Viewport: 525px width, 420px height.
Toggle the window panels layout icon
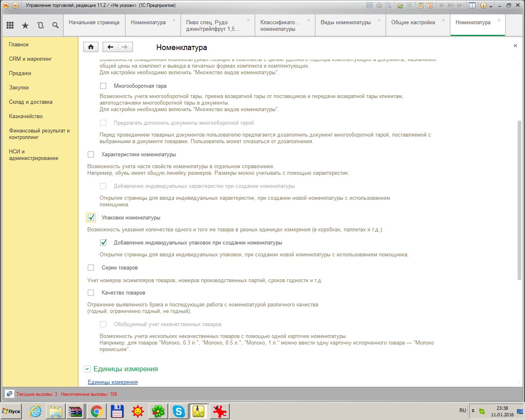[x=472, y=5]
